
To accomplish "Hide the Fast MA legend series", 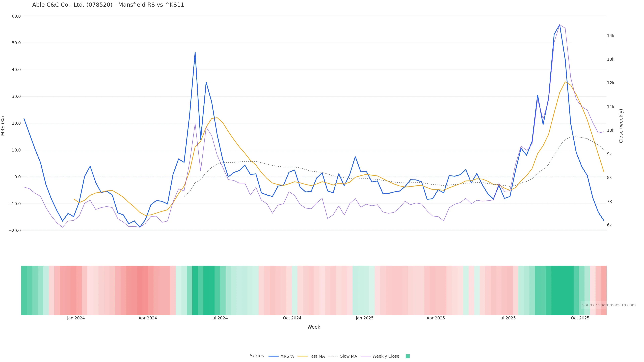I will point(317,356).
